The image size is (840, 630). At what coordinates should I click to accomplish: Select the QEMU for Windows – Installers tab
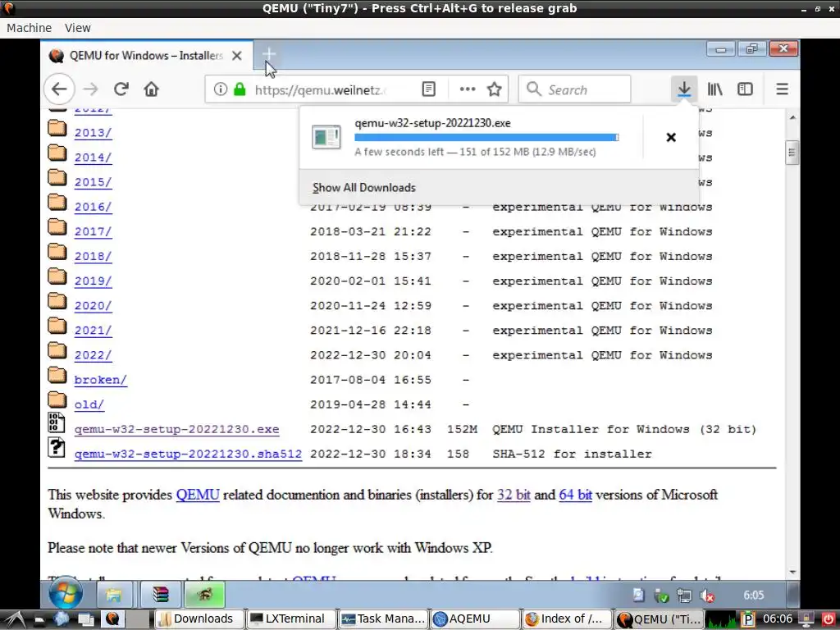pos(146,56)
